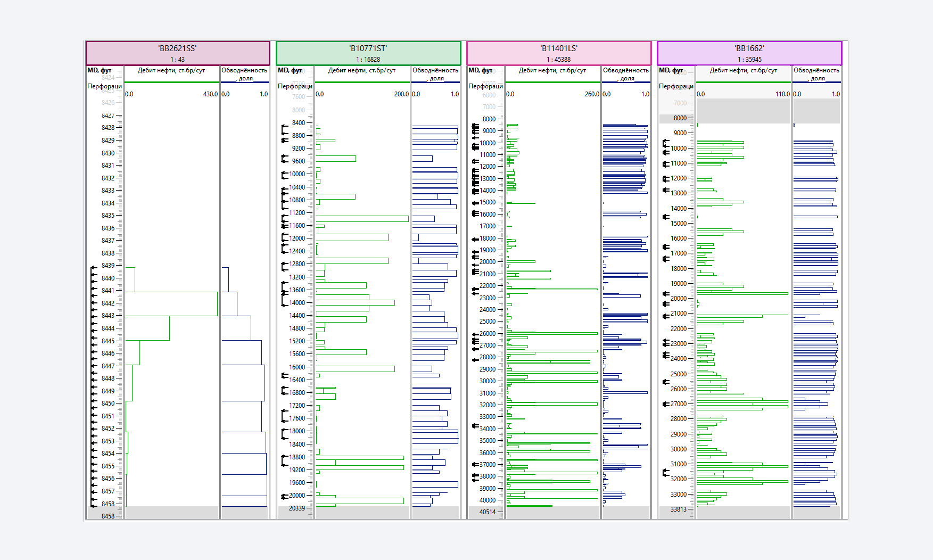933x560 pixels.
Task: Select 'Дебит нефти' track header in BB1662
Action: (743, 70)
